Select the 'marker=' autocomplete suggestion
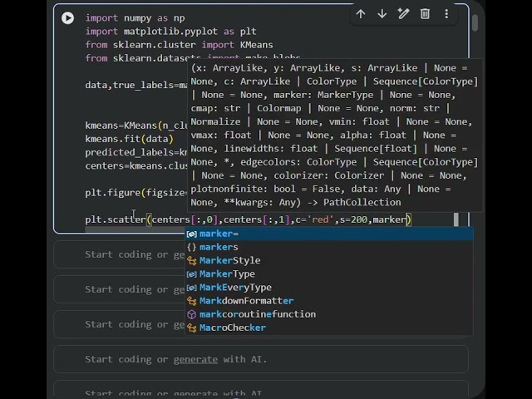Image resolution: width=532 pixels, height=399 pixels. 329,234
